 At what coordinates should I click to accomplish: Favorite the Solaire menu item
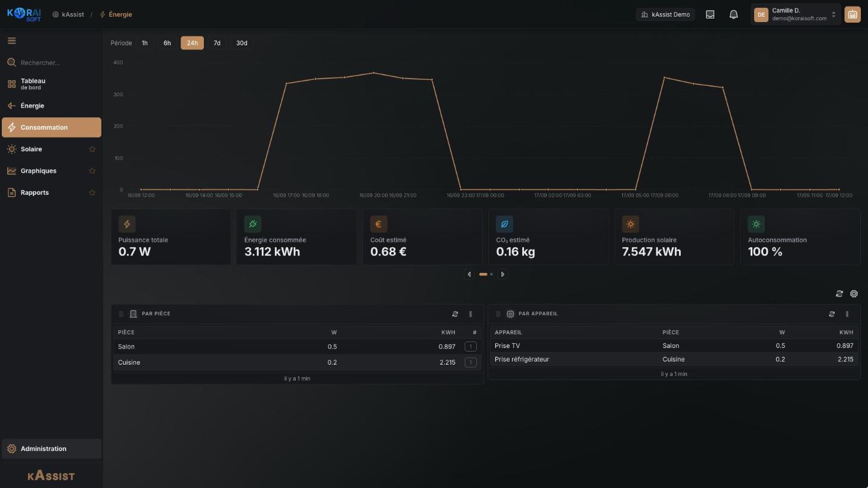[92, 150]
